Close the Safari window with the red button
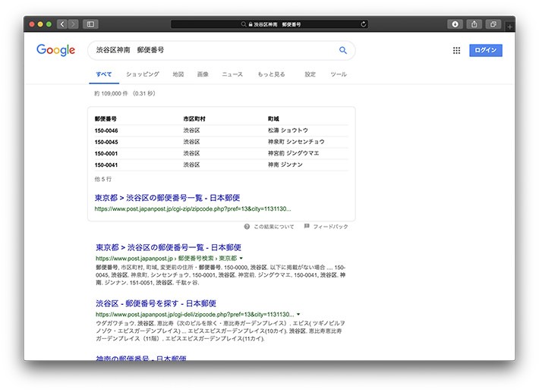539x392 pixels. pos(32,24)
